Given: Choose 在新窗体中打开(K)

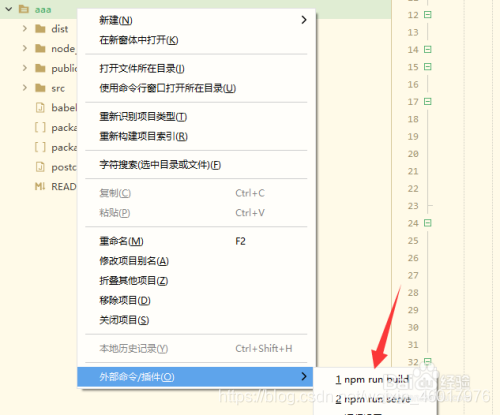Looking at the screenshot, I should click(197, 40).
